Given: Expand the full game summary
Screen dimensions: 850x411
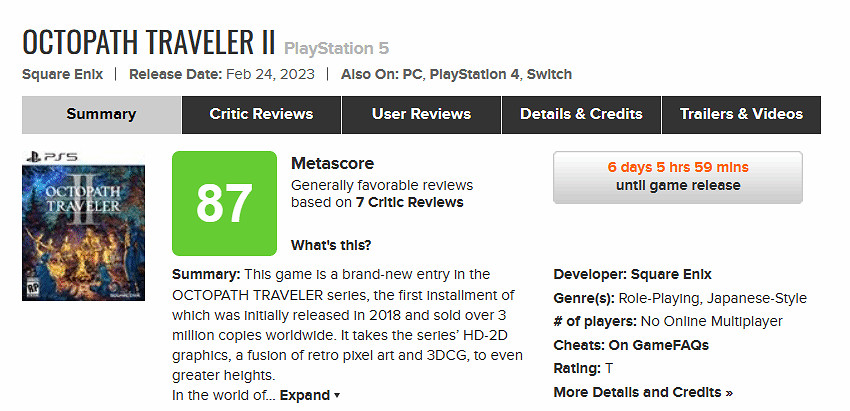Looking at the screenshot, I should coord(309,396).
